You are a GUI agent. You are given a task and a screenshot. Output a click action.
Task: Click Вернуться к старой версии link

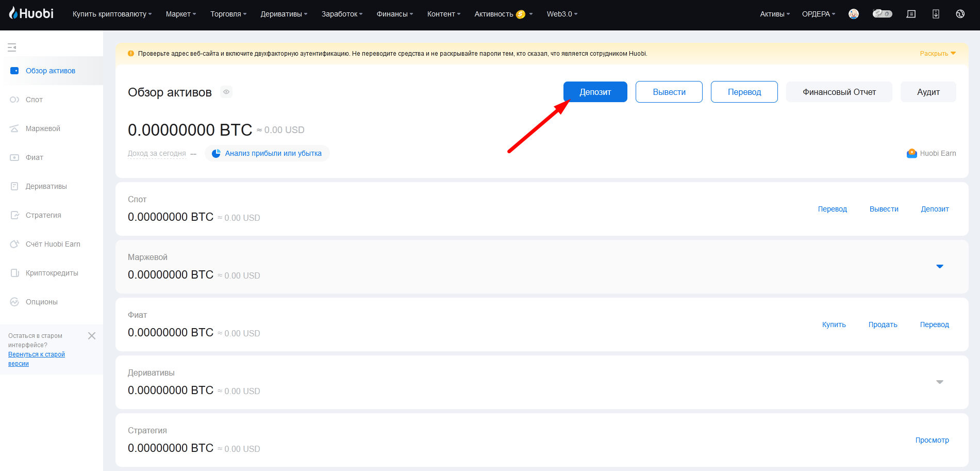tap(37, 359)
